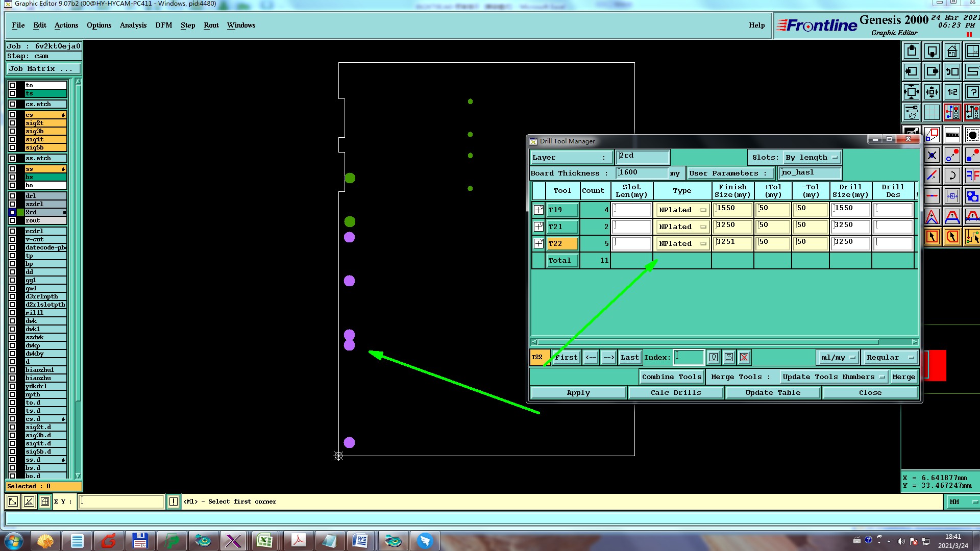Click the red X delete tool icon

click(x=744, y=357)
